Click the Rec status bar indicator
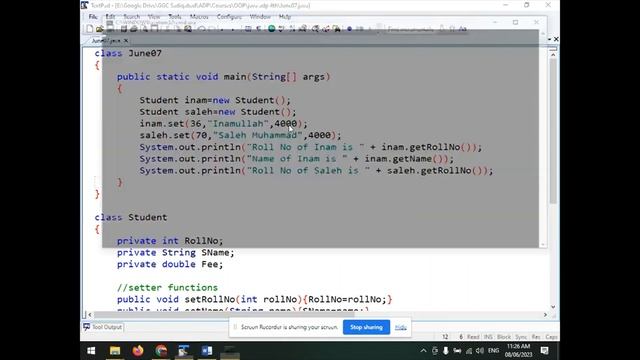Image resolution: width=640 pixels, height=360 pixels. click(x=536, y=337)
